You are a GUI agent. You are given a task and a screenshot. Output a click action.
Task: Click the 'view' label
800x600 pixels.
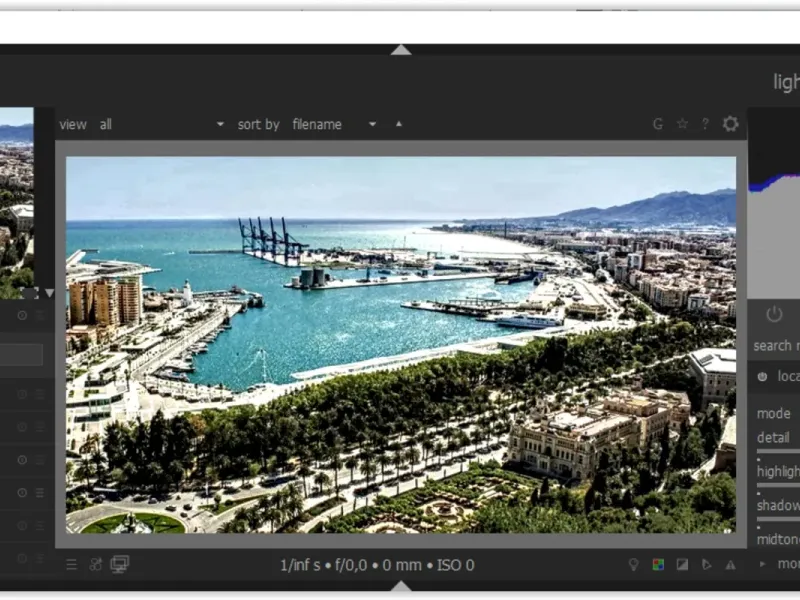(73, 124)
